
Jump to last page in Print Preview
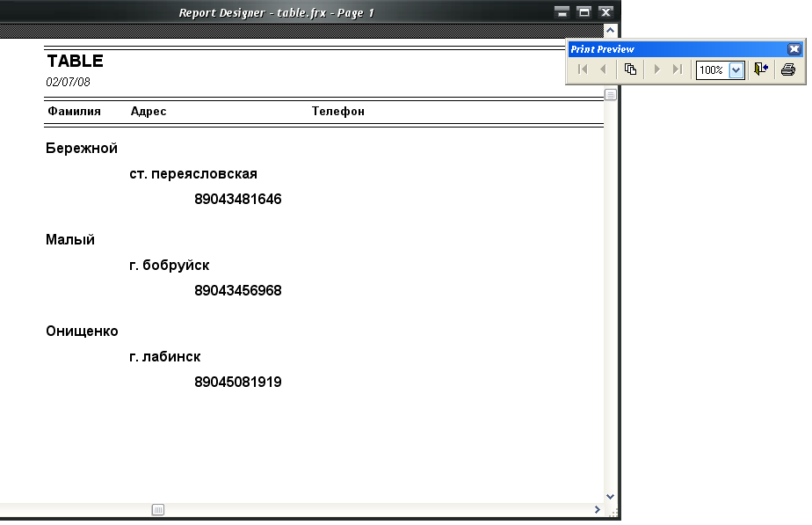click(678, 69)
